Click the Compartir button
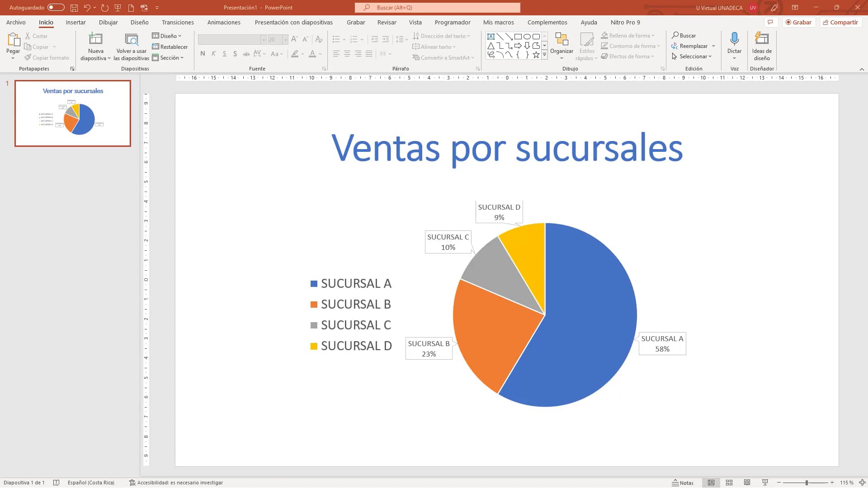The width and height of the screenshot is (868, 488). (841, 22)
